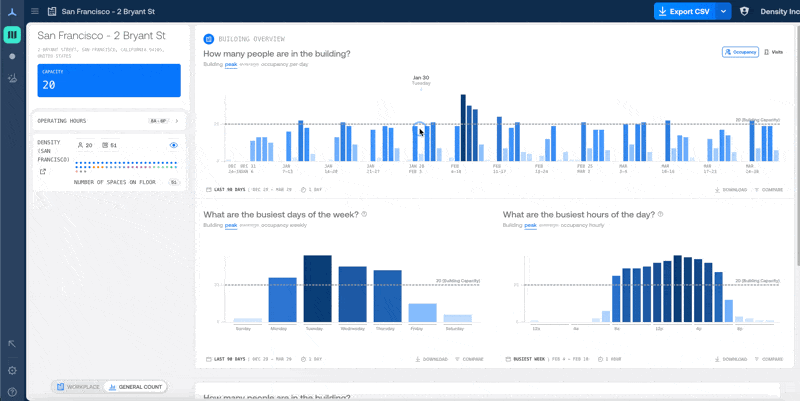The height and width of the screenshot is (401, 800).
Task: Open the hamburger menu in top bar
Action: pos(35,11)
